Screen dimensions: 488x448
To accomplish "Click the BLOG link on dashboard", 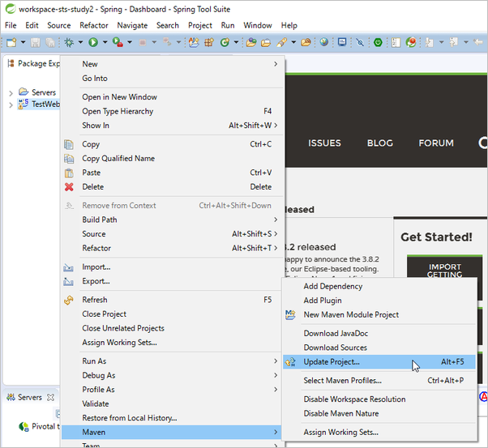I will [x=379, y=143].
